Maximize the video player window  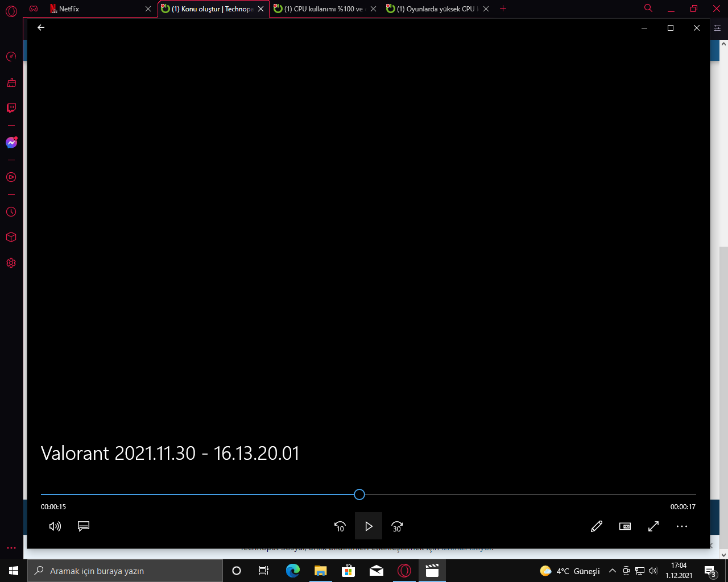pos(671,28)
